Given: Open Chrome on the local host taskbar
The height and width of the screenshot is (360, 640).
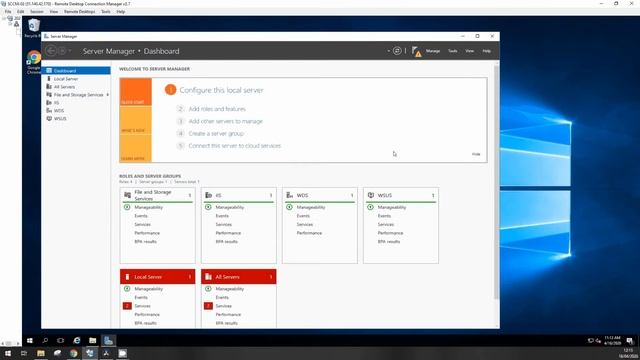Looking at the screenshot, I should pos(73,353).
